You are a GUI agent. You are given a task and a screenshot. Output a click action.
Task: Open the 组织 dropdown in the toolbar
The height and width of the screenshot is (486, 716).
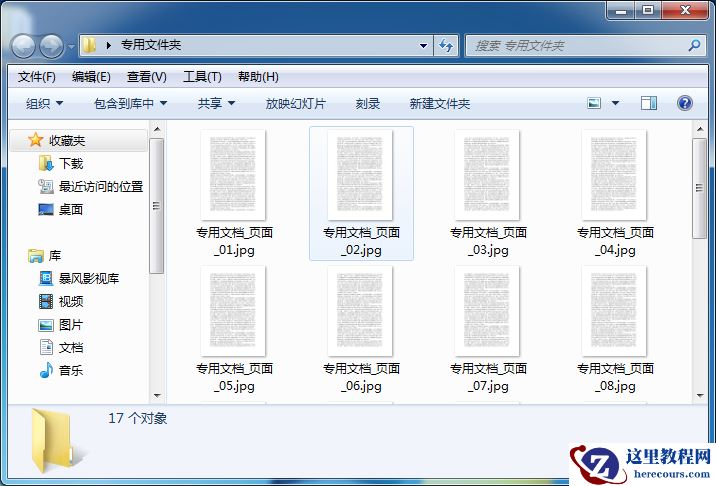(44, 104)
